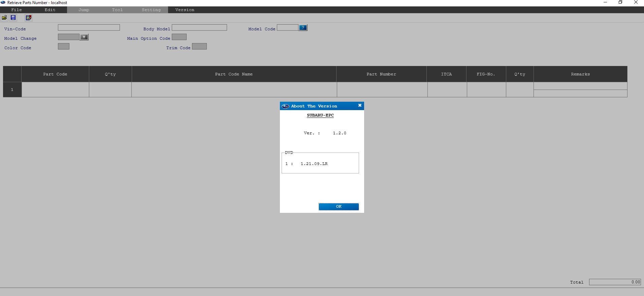Click the Part Code Name cell in row 1
The image size is (644, 296).
coord(234,90)
